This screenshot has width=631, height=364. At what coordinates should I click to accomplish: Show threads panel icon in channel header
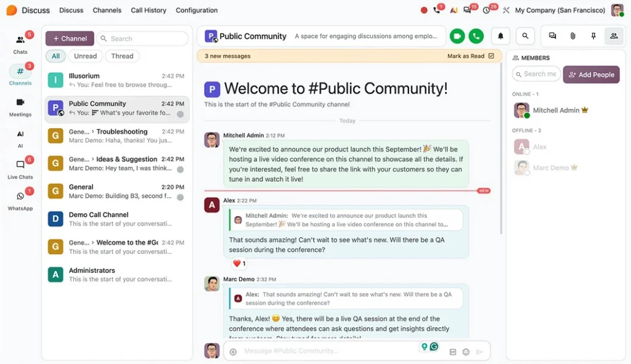[553, 36]
